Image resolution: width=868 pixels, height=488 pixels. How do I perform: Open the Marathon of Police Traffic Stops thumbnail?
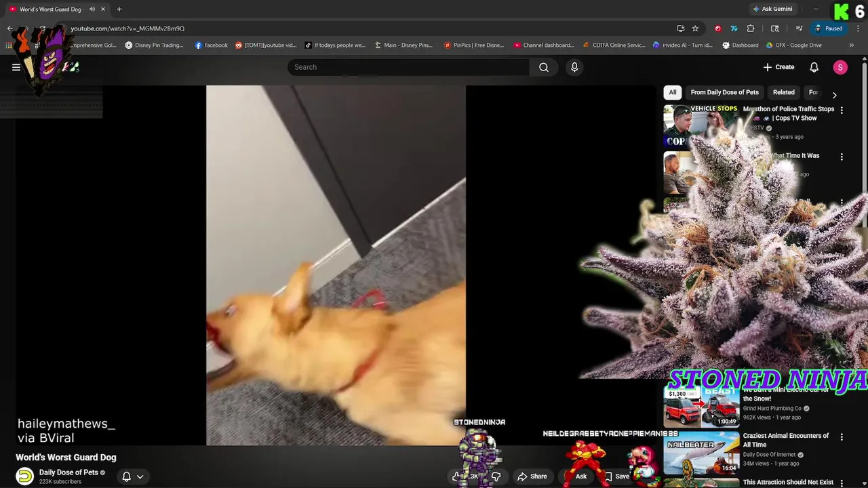tap(701, 126)
